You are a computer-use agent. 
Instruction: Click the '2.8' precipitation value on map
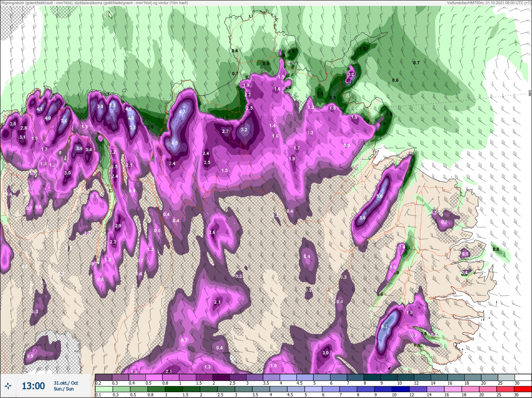[24, 128]
